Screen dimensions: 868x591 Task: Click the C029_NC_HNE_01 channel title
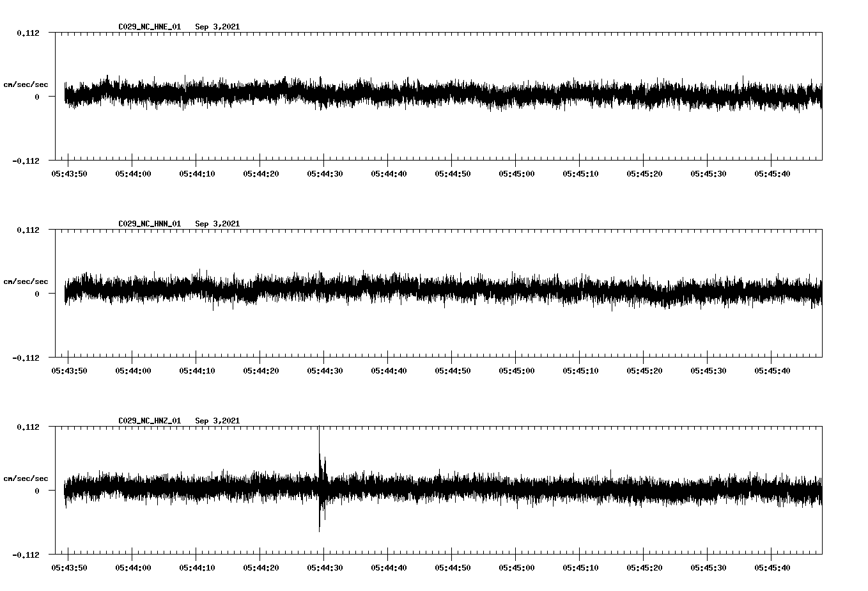[x=150, y=27]
